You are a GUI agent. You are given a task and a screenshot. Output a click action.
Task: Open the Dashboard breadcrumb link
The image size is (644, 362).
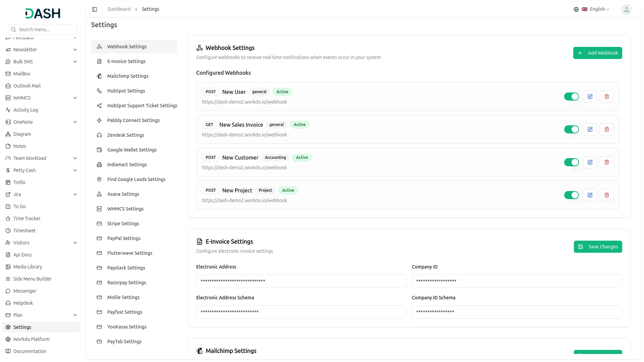click(119, 9)
